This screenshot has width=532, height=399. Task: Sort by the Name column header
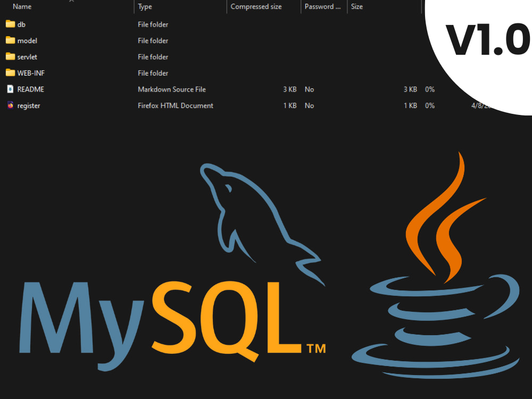coord(22,7)
